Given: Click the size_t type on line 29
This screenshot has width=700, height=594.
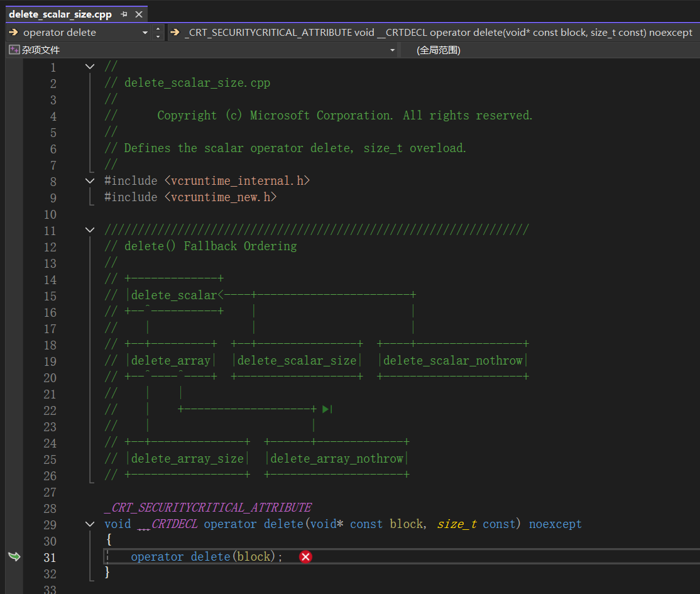Looking at the screenshot, I should (x=457, y=524).
